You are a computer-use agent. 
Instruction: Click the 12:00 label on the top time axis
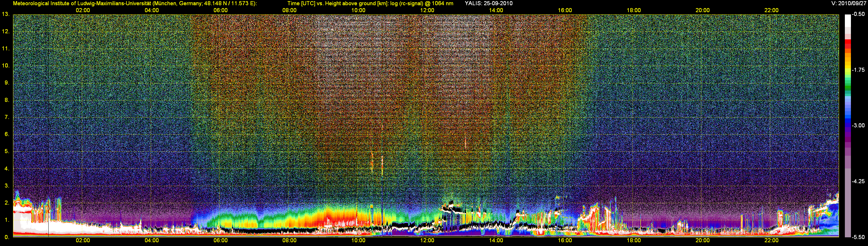click(427, 10)
